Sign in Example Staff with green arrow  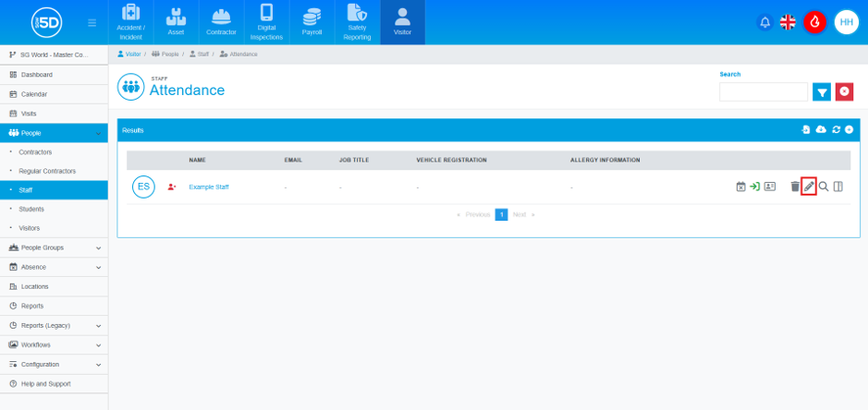(x=754, y=187)
